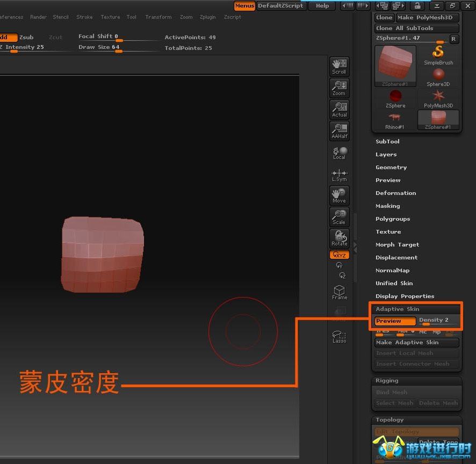Viewport: 476px width, 464px height.
Task: Click the Clone button
Action: pyautogui.click(x=384, y=18)
